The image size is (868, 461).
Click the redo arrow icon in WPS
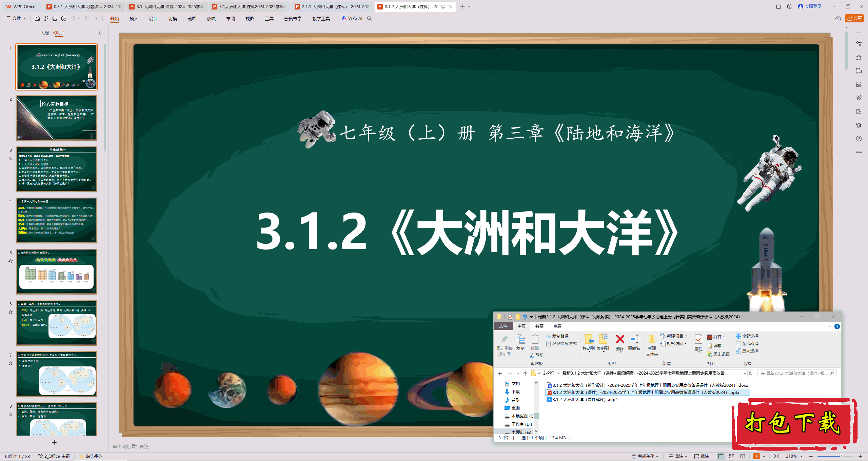[87, 18]
